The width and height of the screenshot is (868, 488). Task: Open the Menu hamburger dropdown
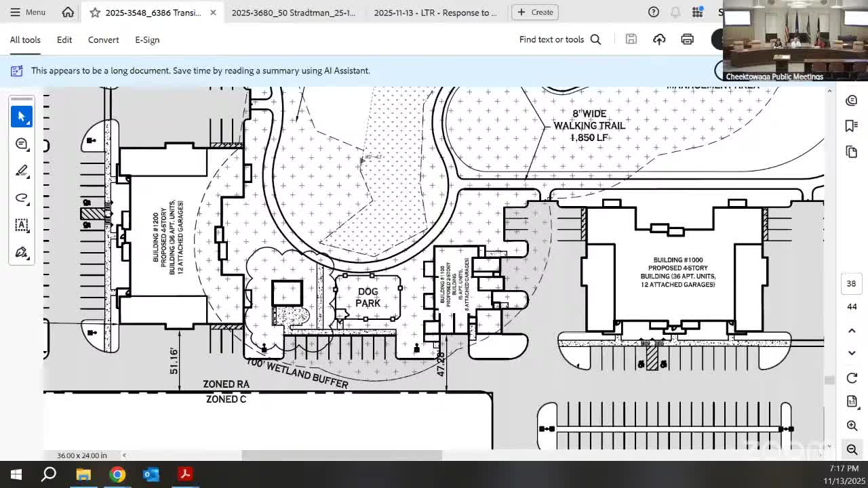[27, 12]
